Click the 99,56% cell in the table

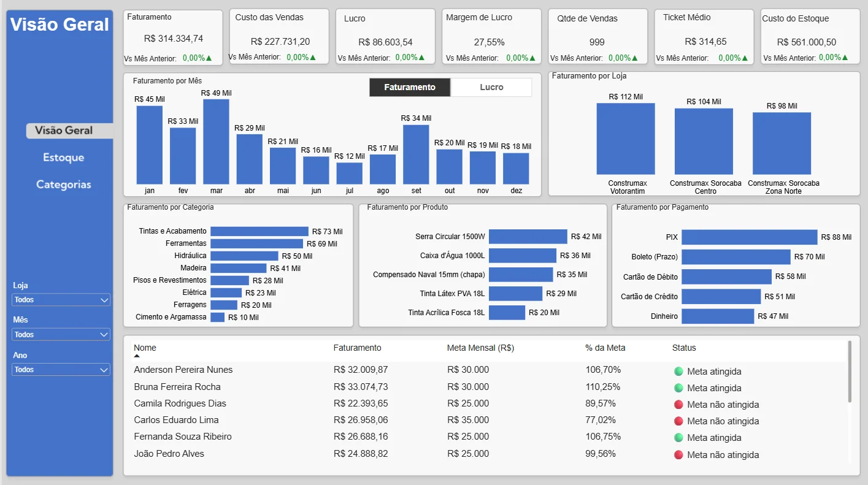[x=601, y=454]
